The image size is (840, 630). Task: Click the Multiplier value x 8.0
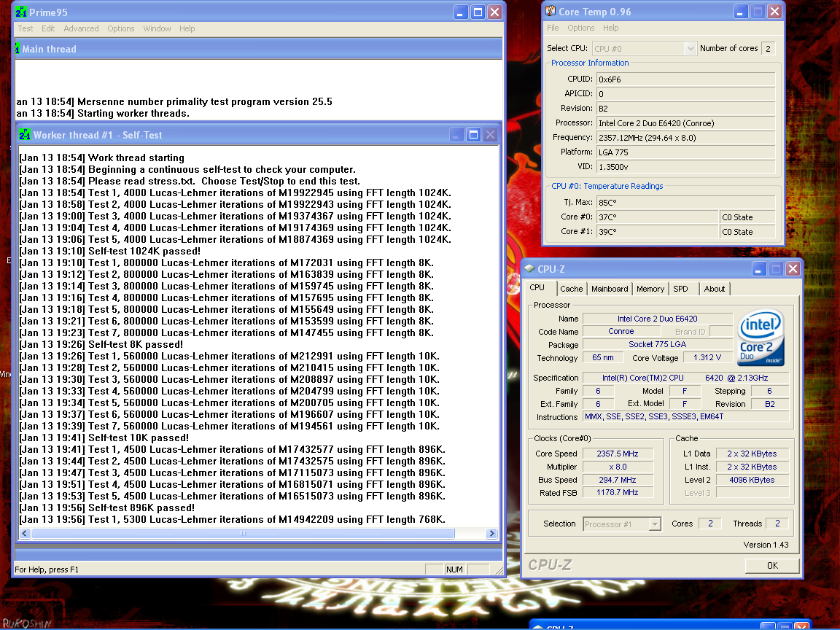tap(617, 467)
